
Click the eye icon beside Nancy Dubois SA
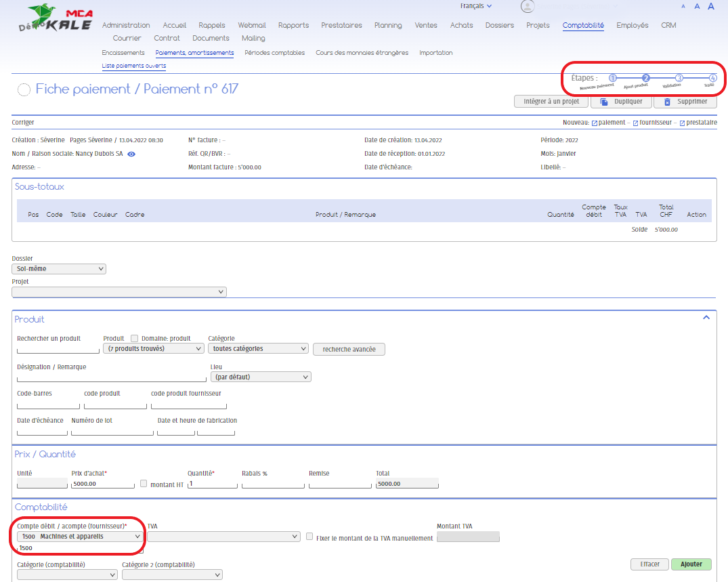131,154
